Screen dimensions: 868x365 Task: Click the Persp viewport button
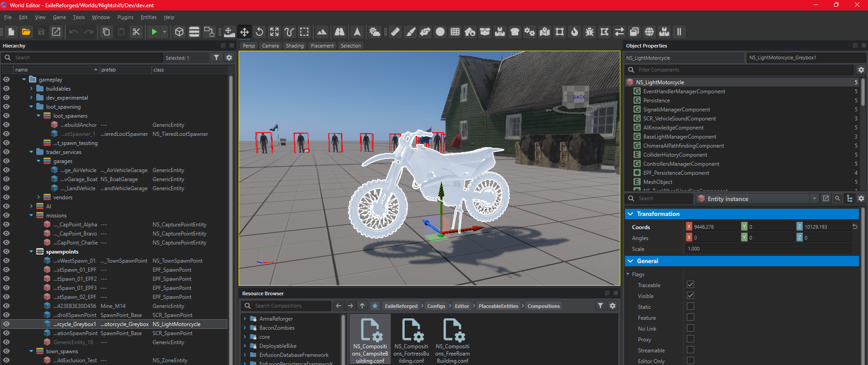[x=249, y=46]
